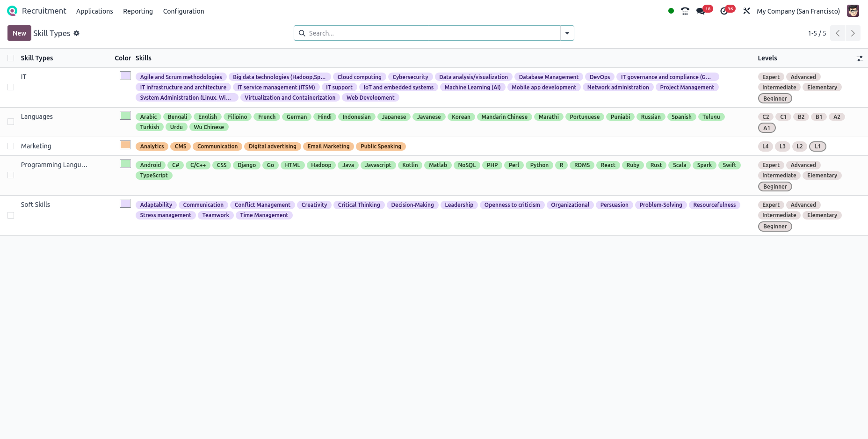This screenshot has height=439, width=868.
Task: Create a New skill type
Action: pos(19,33)
